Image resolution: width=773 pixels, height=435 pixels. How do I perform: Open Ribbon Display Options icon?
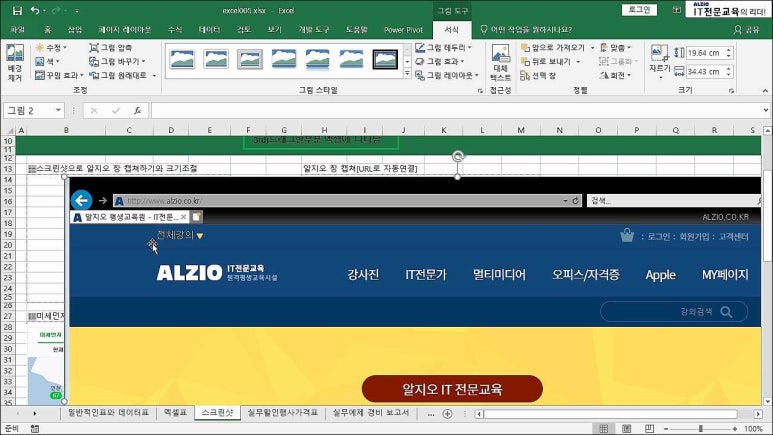click(676, 10)
